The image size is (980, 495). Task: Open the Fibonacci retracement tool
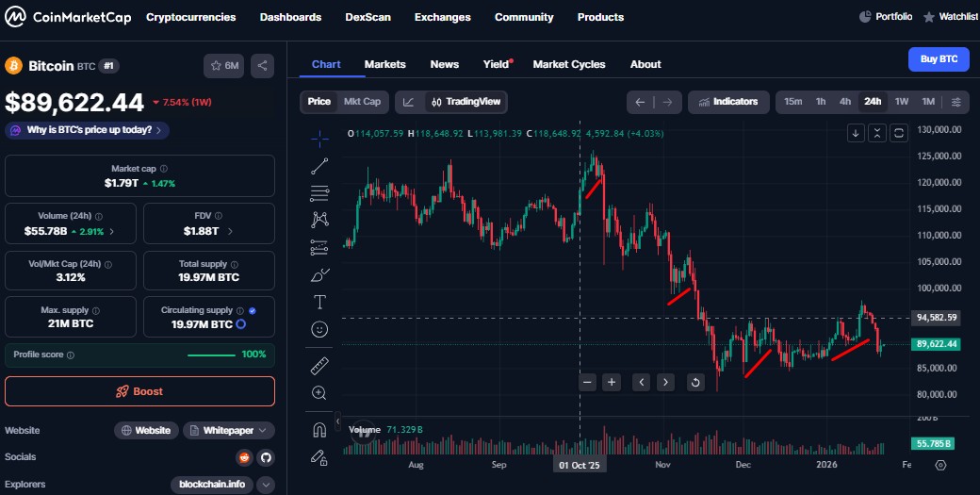pyautogui.click(x=319, y=193)
